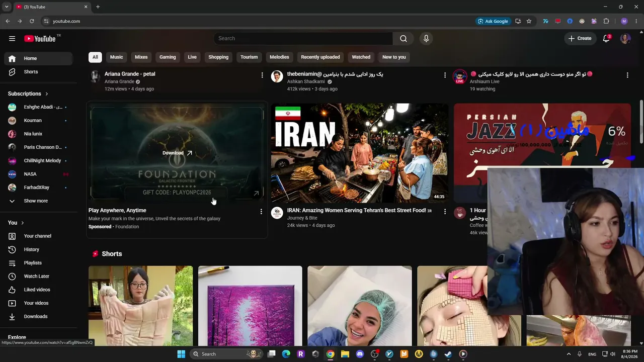Click the Create button
644x362 pixels.
(x=580, y=39)
